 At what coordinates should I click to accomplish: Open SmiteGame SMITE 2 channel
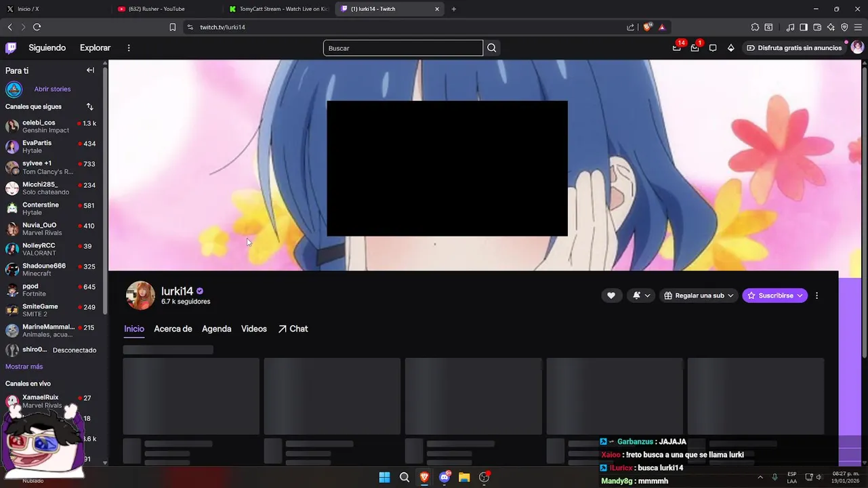pos(51,310)
